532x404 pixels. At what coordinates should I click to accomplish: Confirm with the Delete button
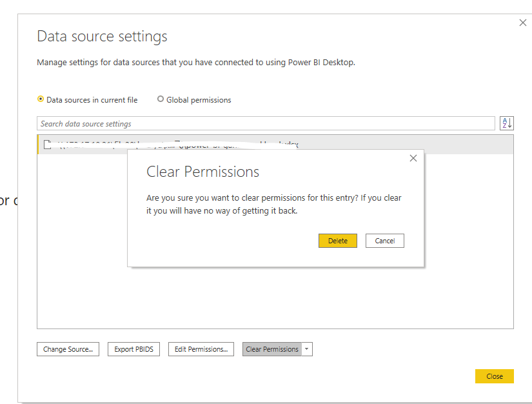click(338, 241)
